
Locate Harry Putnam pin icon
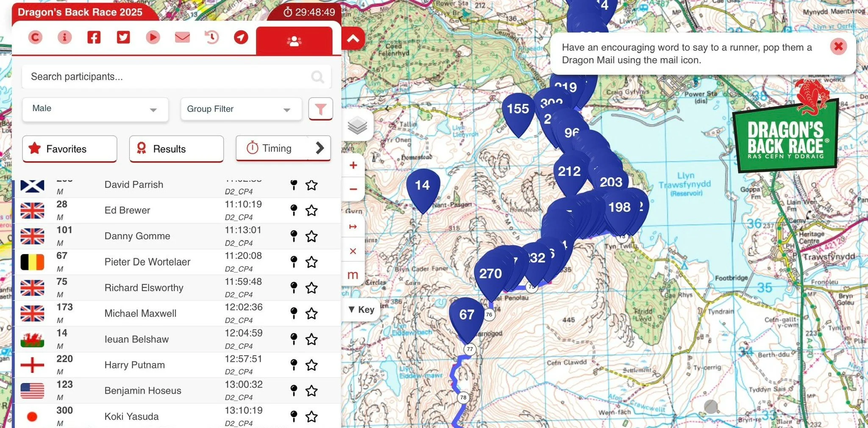[294, 365]
